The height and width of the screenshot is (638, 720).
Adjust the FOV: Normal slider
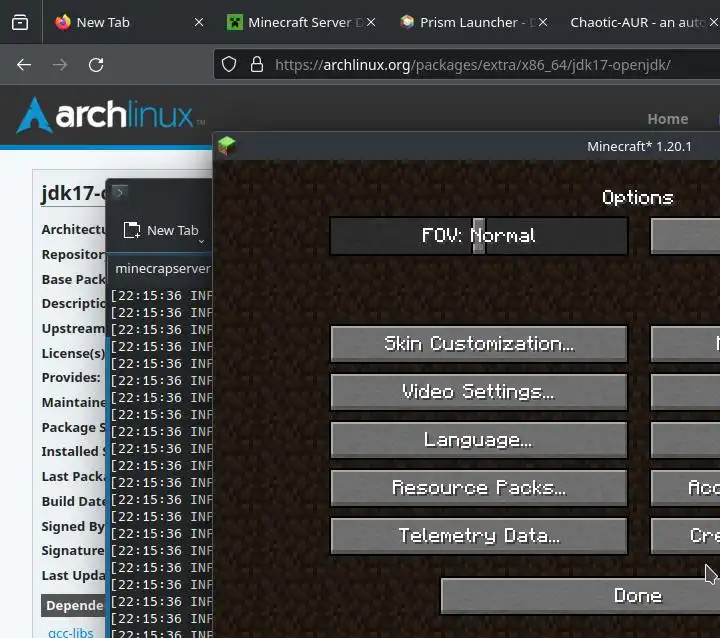click(x=478, y=236)
